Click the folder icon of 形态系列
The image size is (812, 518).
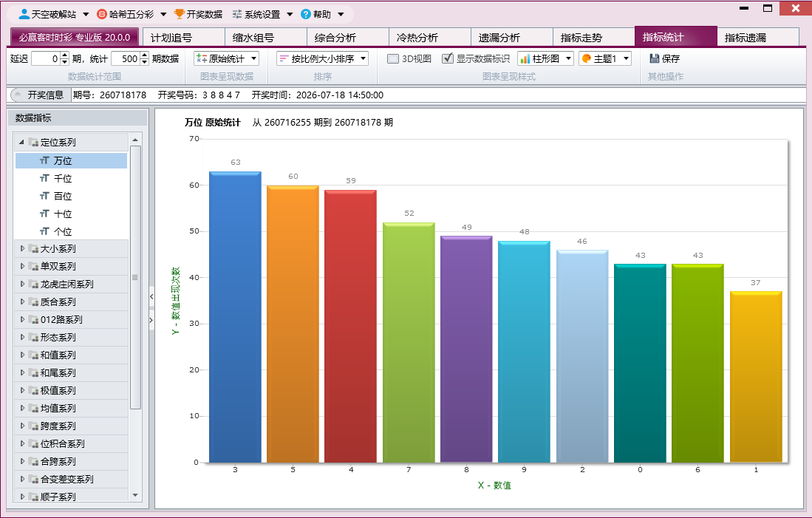pos(34,337)
